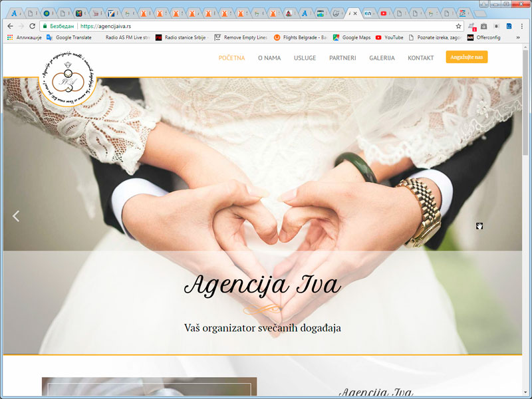Open the Google Translate bookmark
Viewport: 532px width, 399px height.
pos(69,37)
